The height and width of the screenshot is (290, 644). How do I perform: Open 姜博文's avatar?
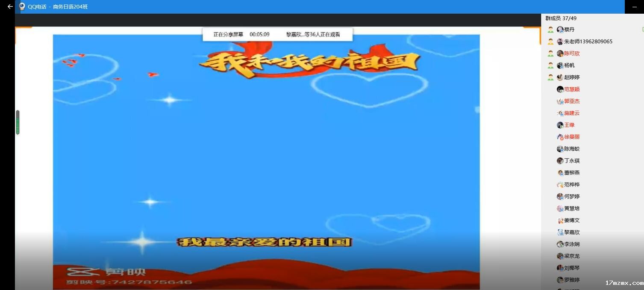[x=560, y=221]
